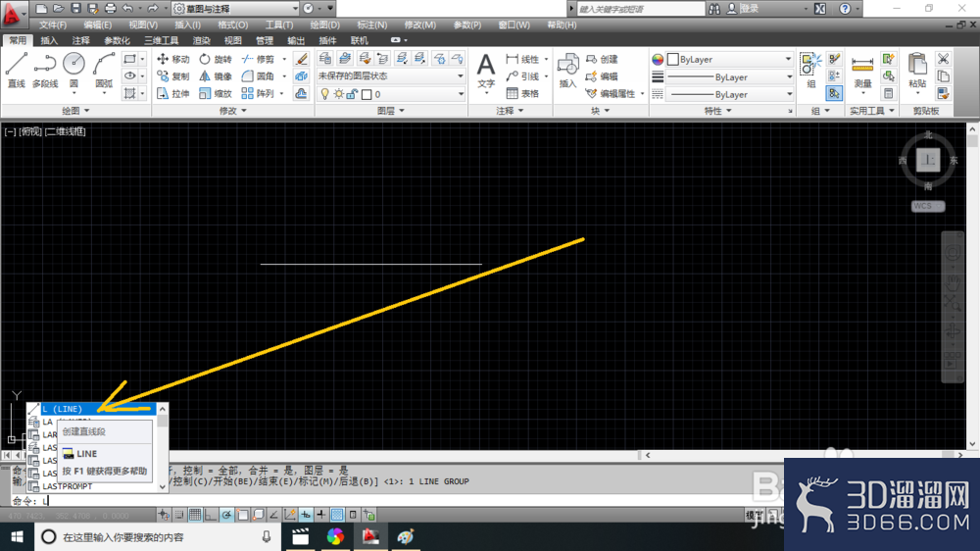
Task: Select the Arc (圆弧) tool
Action: (x=104, y=70)
